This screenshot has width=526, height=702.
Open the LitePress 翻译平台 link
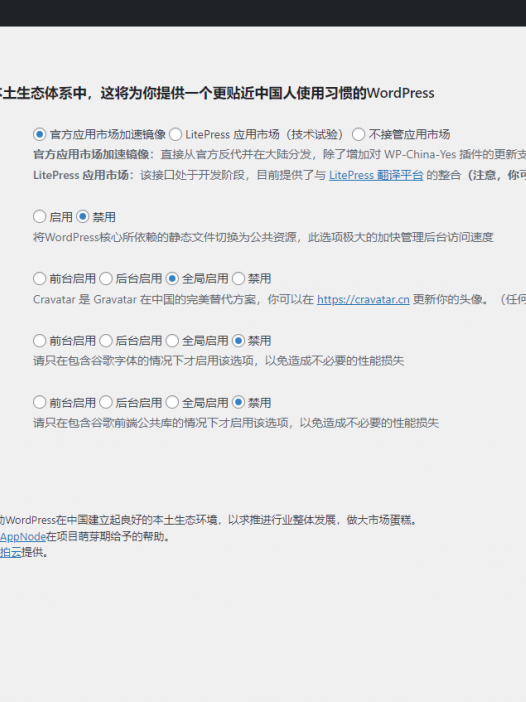pos(376,175)
